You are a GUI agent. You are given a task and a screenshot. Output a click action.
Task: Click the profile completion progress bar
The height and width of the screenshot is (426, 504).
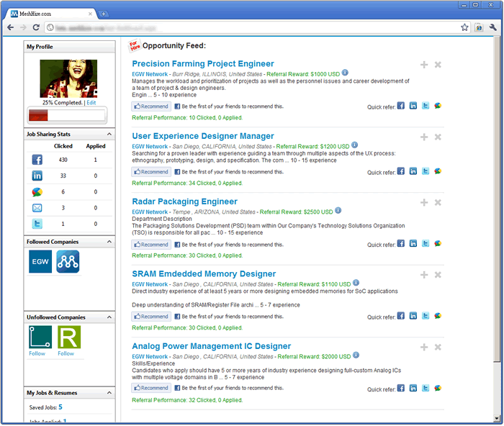tap(67, 115)
